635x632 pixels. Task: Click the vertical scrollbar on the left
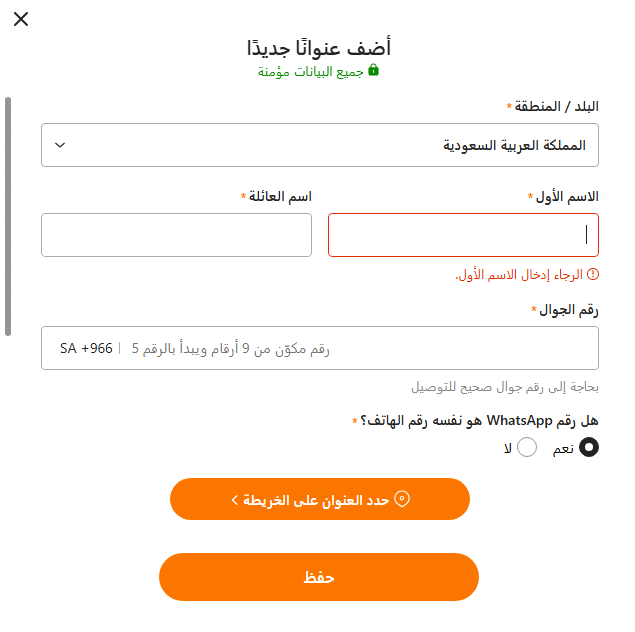click(8, 215)
